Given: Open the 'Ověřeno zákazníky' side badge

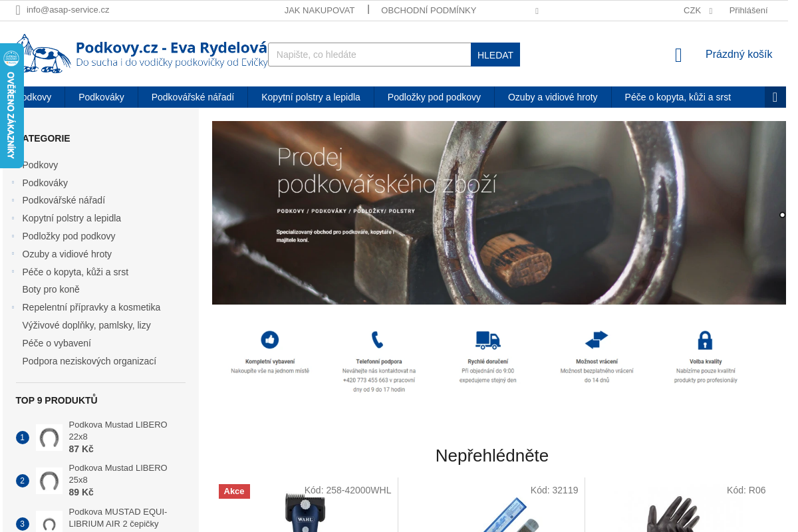Looking at the screenshot, I should point(11,105).
